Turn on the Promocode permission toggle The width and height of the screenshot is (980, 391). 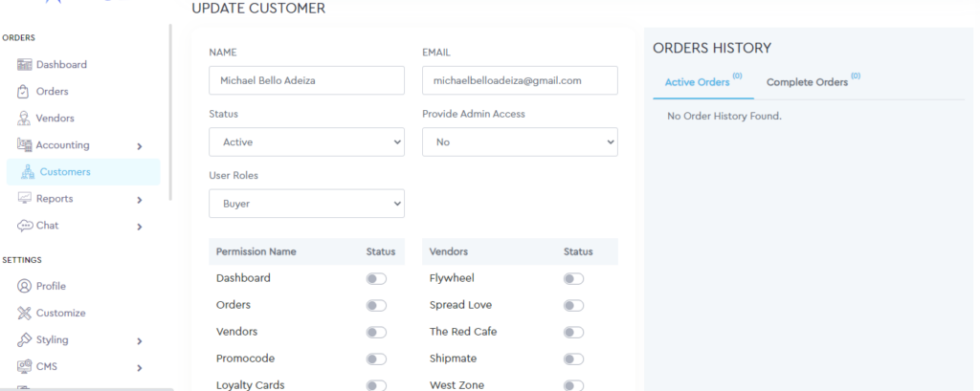click(x=376, y=358)
